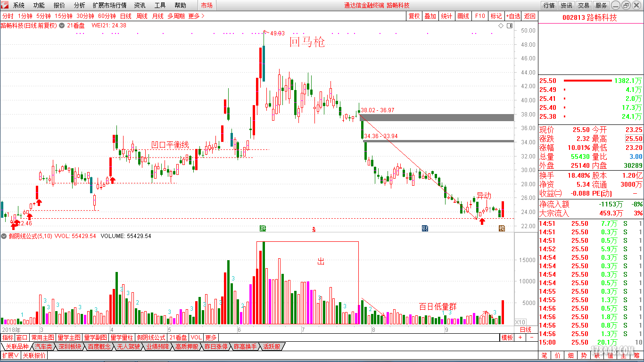Viewport: 644px width, 362px height.
Task: Click the 笔 tab in right panel
Action: pos(544,355)
